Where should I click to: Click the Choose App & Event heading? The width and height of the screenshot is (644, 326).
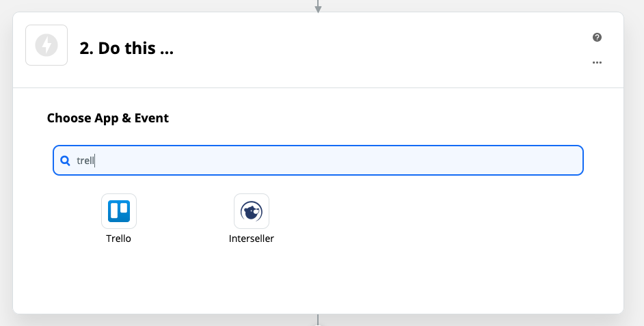(107, 118)
